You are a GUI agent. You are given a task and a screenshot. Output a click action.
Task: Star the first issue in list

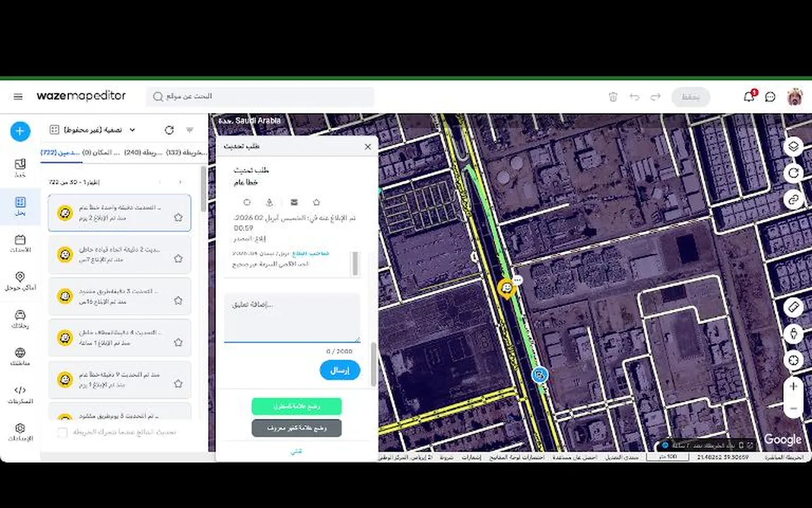tap(178, 217)
